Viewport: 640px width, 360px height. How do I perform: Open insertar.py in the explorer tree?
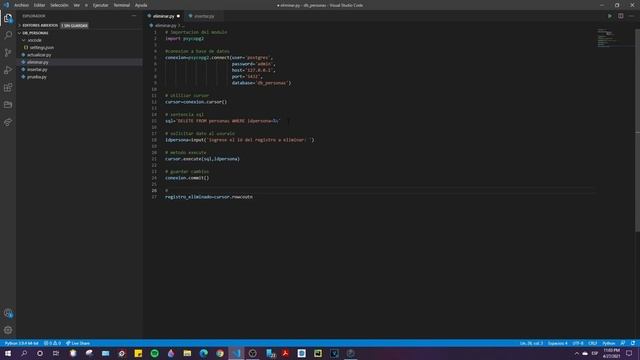point(37,69)
